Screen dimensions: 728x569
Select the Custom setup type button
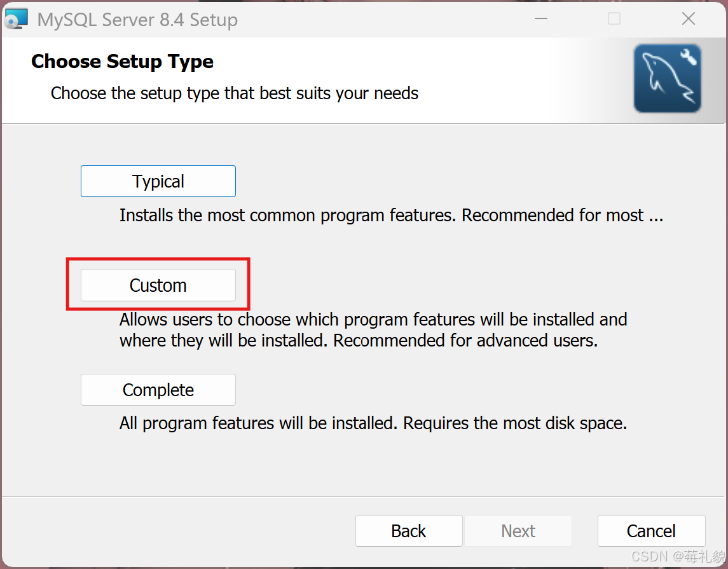tap(158, 285)
